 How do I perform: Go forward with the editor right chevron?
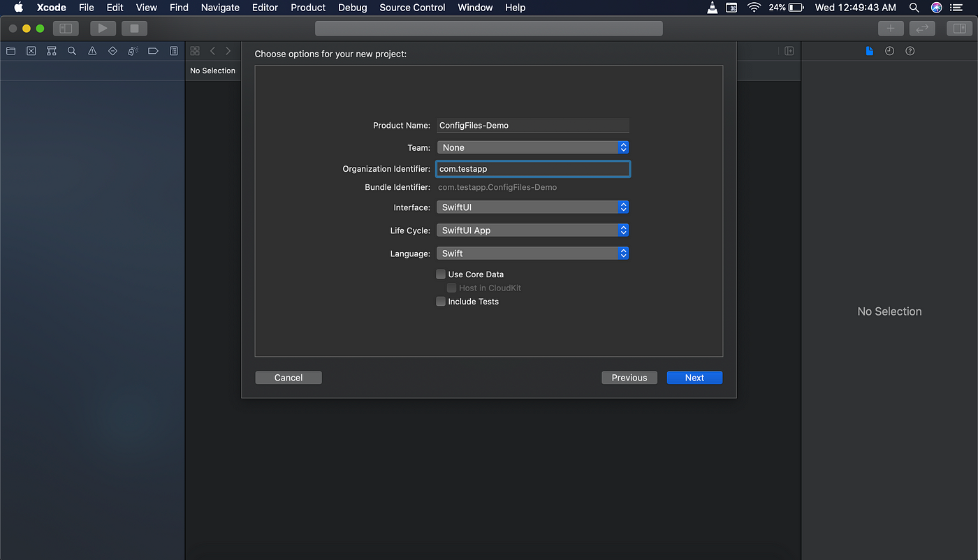click(228, 51)
